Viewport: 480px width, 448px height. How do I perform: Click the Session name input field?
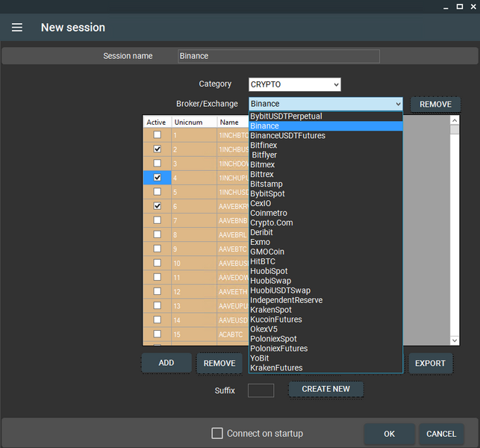pyautogui.click(x=278, y=56)
